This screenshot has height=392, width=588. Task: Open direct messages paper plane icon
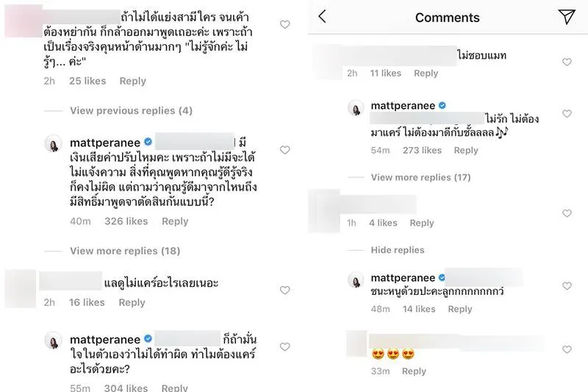pos(566,17)
